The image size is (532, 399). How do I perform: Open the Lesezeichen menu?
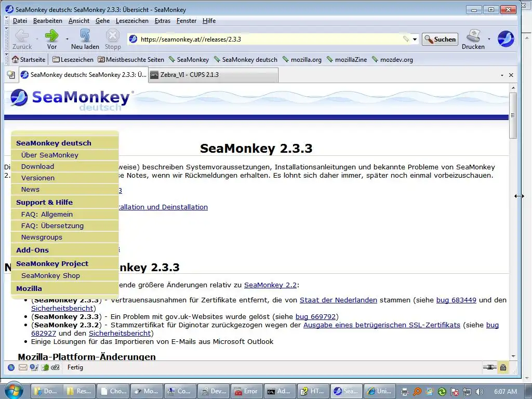(132, 21)
